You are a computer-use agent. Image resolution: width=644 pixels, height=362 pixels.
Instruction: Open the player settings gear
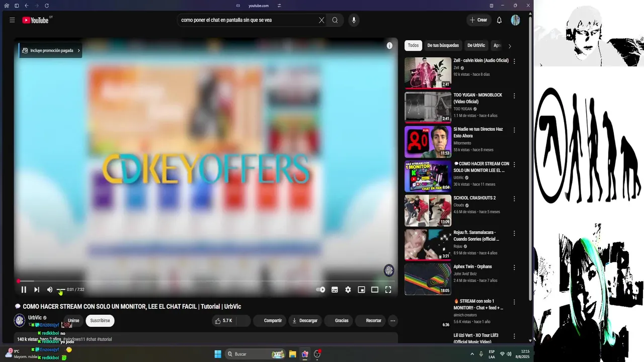coord(348,290)
